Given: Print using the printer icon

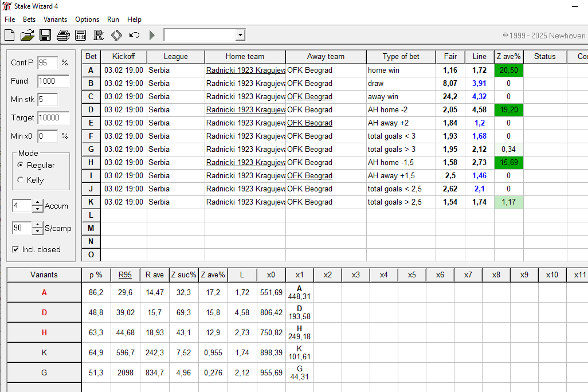Looking at the screenshot, I should pos(63,36).
